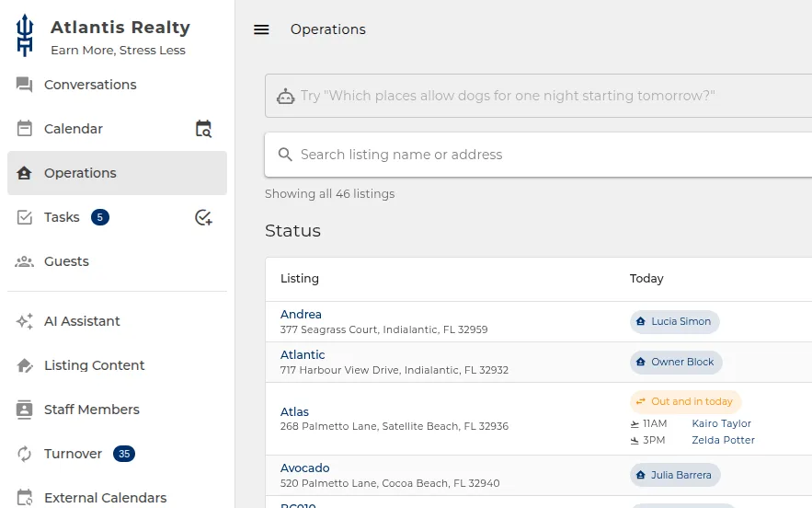Click the Owner Block chip for Atlantic
This screenshot has height=508, width=812.
(x=676, y=362)
